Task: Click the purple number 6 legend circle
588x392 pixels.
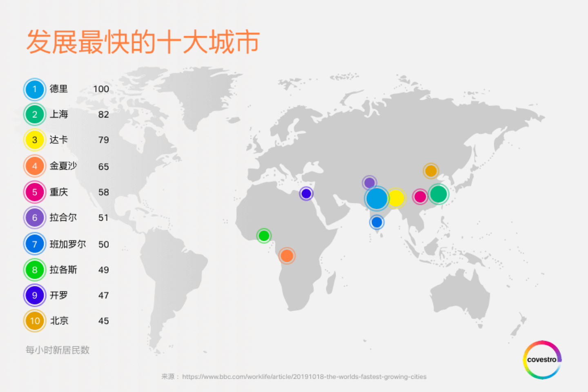Action: [35, 218]
